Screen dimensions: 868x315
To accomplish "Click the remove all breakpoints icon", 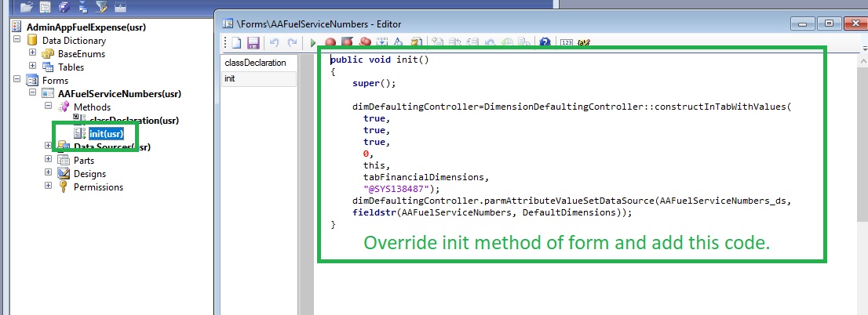I will tap(365, 43).
